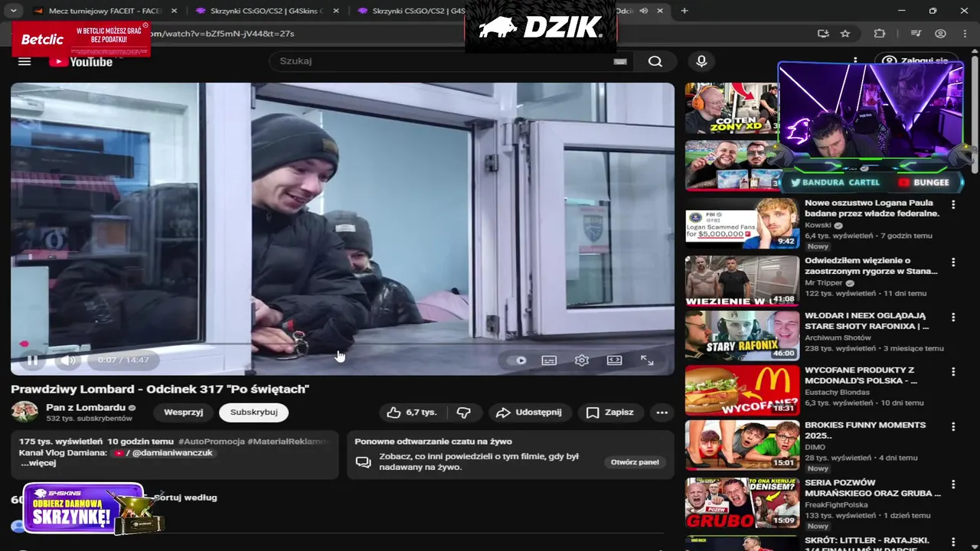980x551 pixels.
Task: Open 'SERIA POZWÓW MURAŃSKIEGO' video title
Action: click(873, 488)
